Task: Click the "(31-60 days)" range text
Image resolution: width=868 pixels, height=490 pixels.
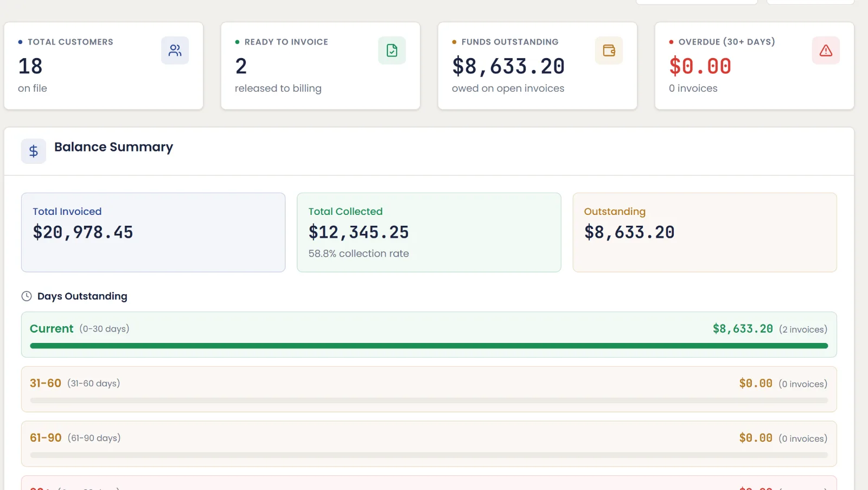Action: click(94, 383)
